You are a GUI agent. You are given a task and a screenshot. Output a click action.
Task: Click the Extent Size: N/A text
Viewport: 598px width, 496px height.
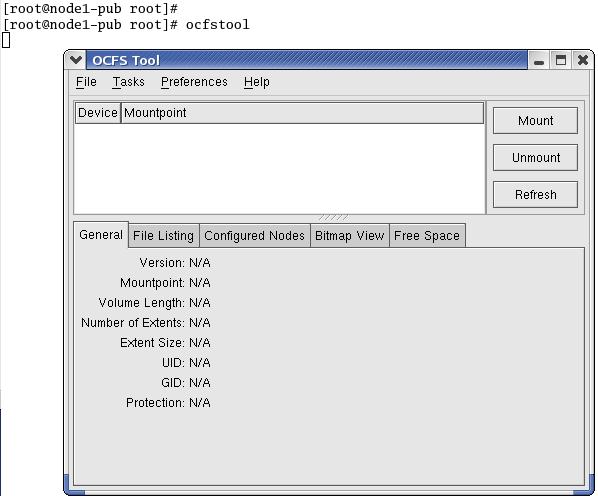point(165,343)
